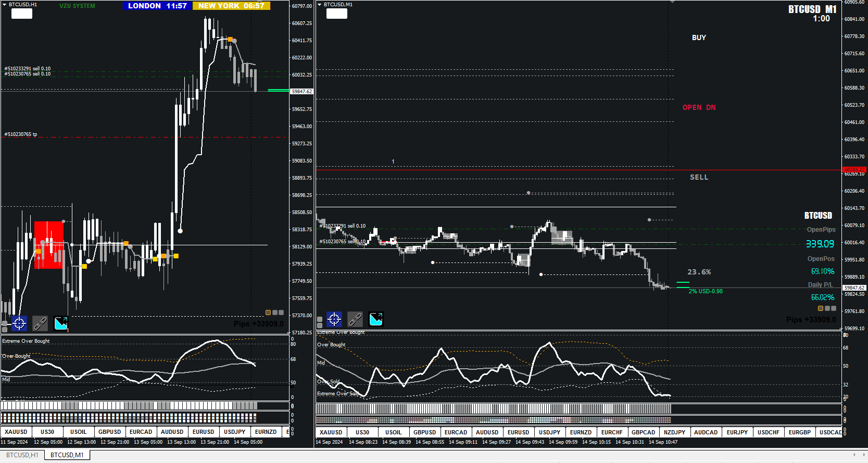Screen dimensions: 868x463
Task: Click the white rectangle button in H1 chart corner
Action: click(22, 14)
